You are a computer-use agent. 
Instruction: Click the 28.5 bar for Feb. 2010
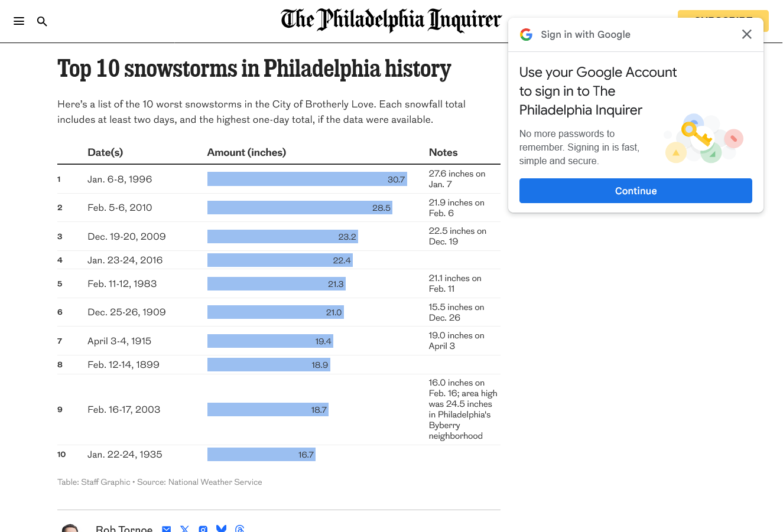click(300, 207)
